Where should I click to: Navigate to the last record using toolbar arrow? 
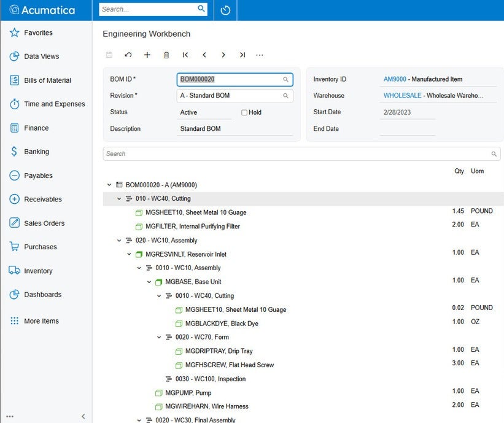[x=242, y=55]
